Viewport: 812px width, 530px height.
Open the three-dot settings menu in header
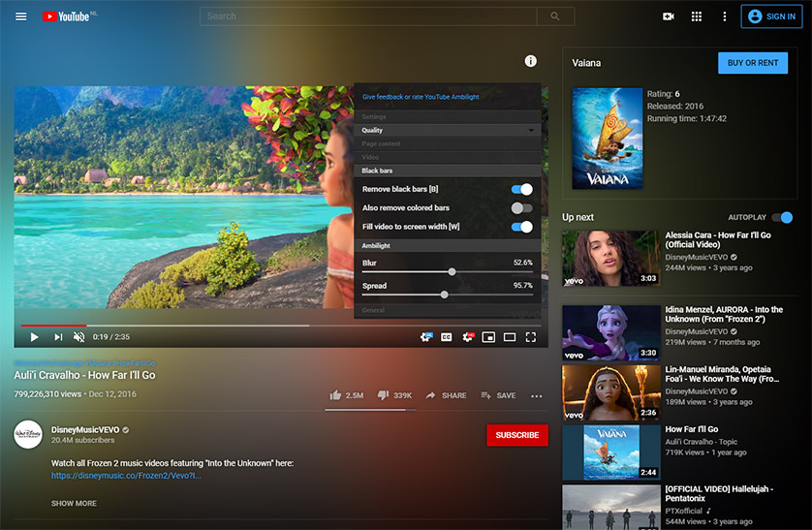[x=725, y=16]
